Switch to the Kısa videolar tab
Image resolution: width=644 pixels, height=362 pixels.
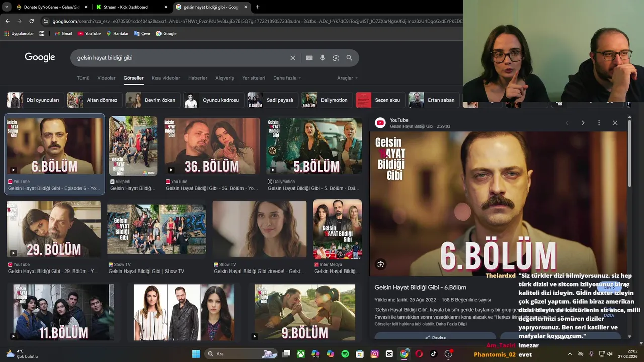(x=166, y=78)
